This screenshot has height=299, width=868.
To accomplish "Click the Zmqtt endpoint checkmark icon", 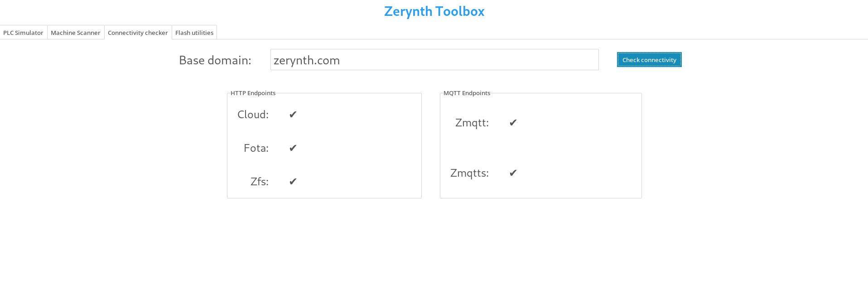I will point(513,123).
